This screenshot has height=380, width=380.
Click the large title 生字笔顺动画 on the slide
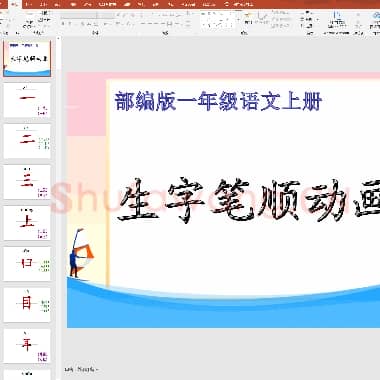[x=249, y=201]
